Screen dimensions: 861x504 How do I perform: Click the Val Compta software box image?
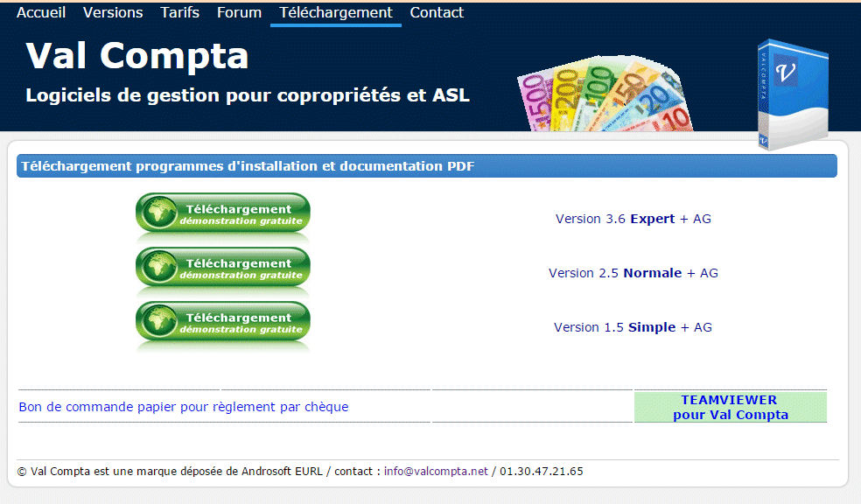(x=793, y=95)
